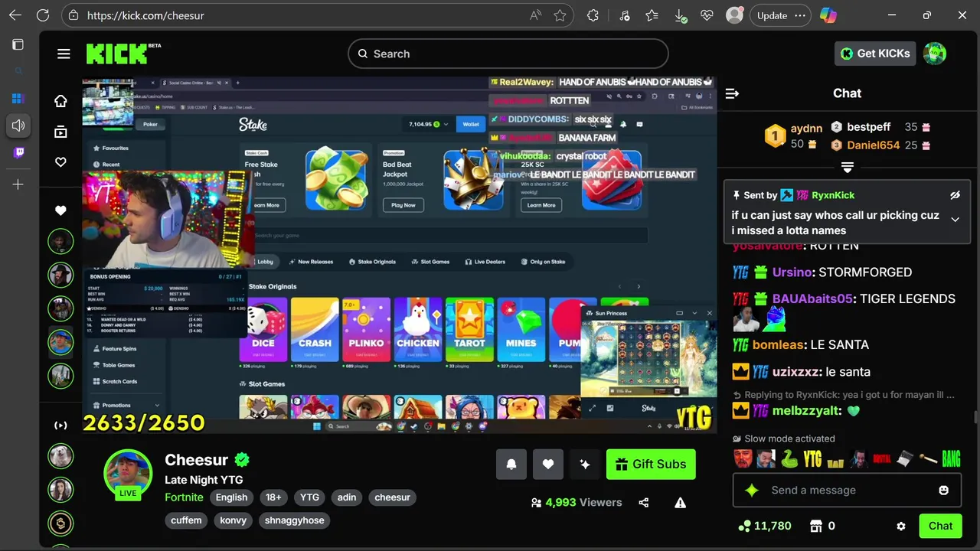Select the Fortnite category link
Image resolution: width=980 pixels, height=551 pixels.
(184, 497)
